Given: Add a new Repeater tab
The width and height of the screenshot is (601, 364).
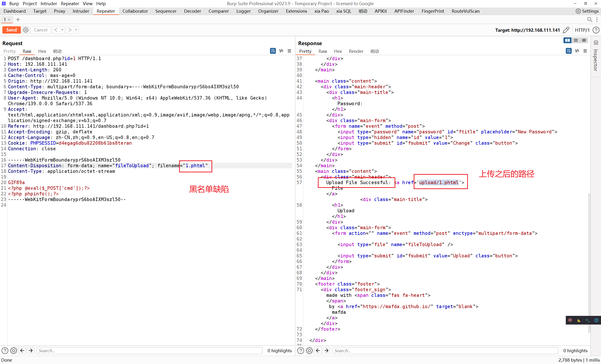Looking at the screenshot, I should click(x=18, y=19).
